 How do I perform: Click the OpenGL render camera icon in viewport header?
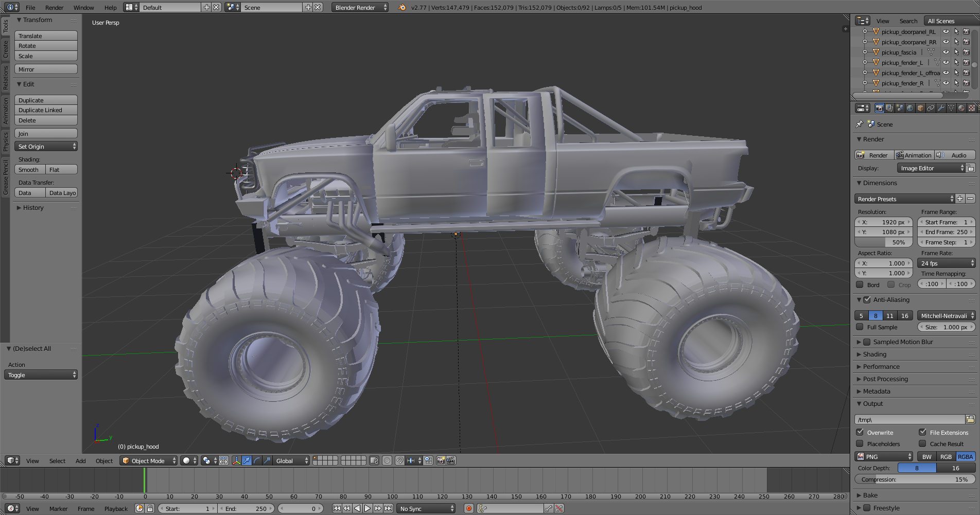tap(441, 460)
